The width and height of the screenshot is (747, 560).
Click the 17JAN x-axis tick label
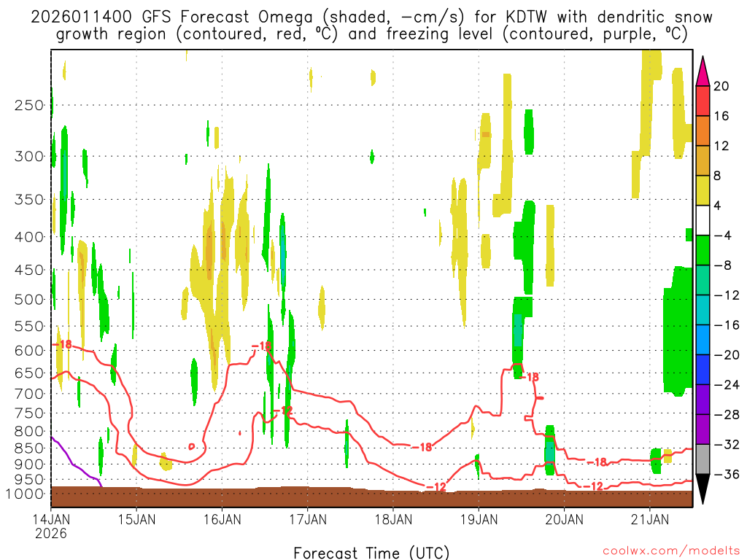[308, 519]
